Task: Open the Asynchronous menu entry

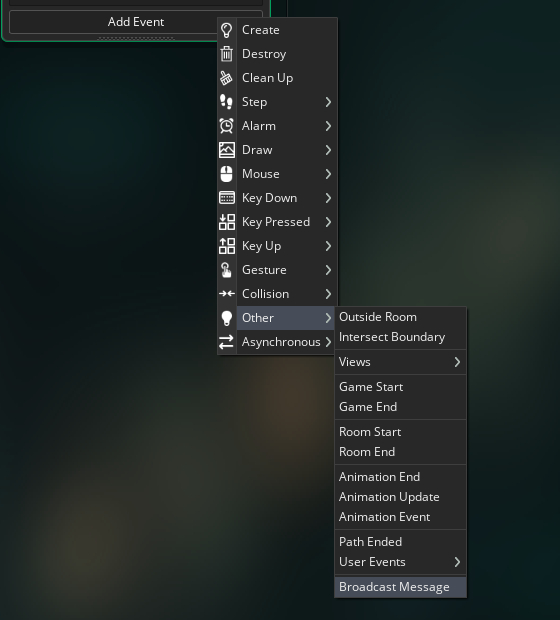Action: coord(277,342)
